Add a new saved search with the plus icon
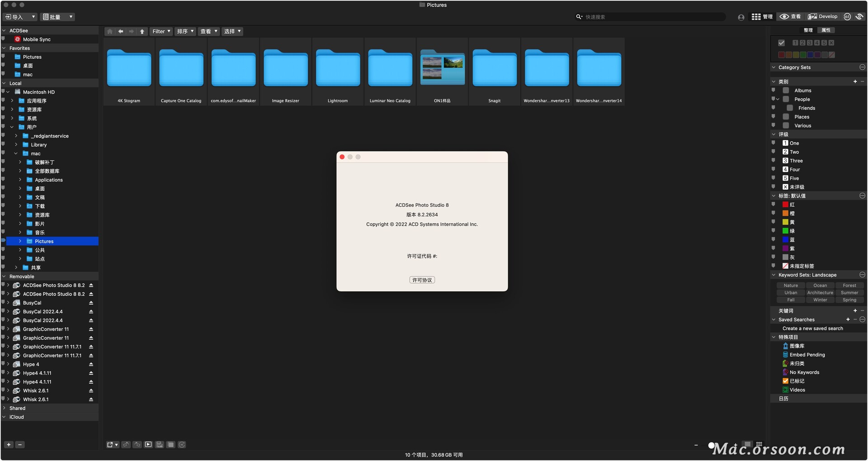 click(x=848, y=320)
